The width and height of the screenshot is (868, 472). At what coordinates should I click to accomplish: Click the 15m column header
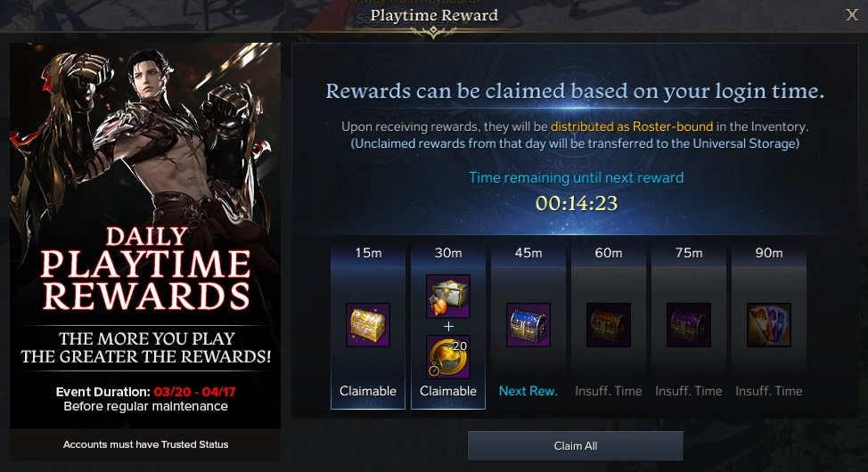368,253
